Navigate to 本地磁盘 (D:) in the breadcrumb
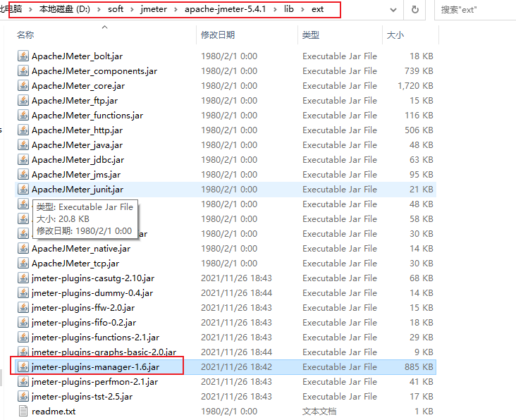The image size is (516, 420). 65,9
